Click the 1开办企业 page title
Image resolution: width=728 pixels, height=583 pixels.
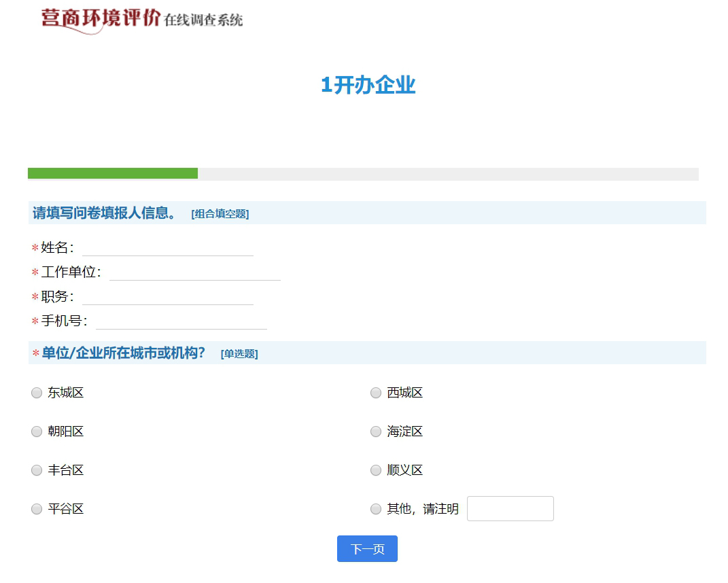pos(368,85)
